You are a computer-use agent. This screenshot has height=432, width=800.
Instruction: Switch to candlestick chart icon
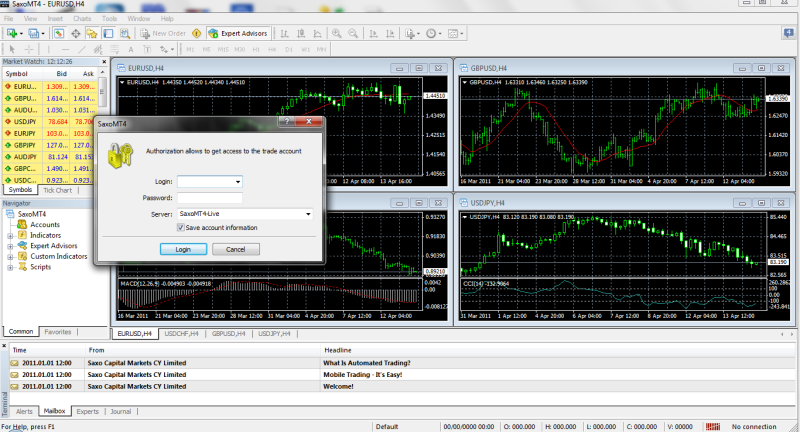tap(301, 33)
